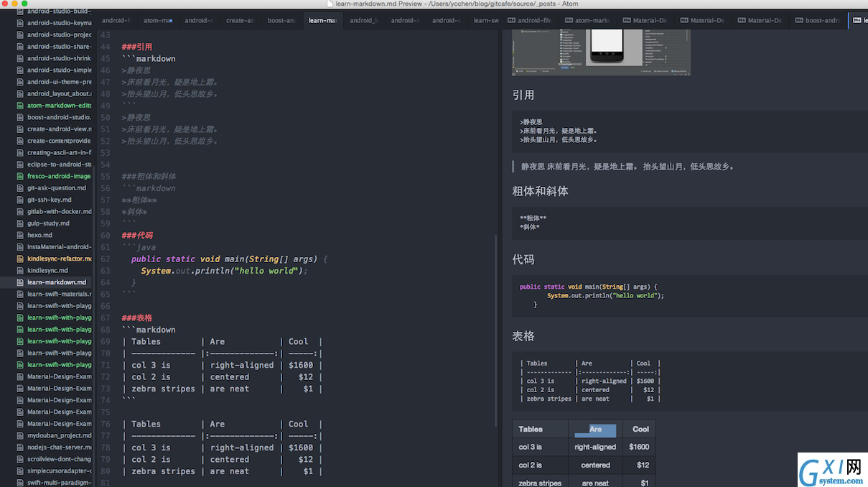Viewport: 868px width, 487px height.
Task: Select the file icon beside gulp-study.md
Action: click(x=20, y=223)
